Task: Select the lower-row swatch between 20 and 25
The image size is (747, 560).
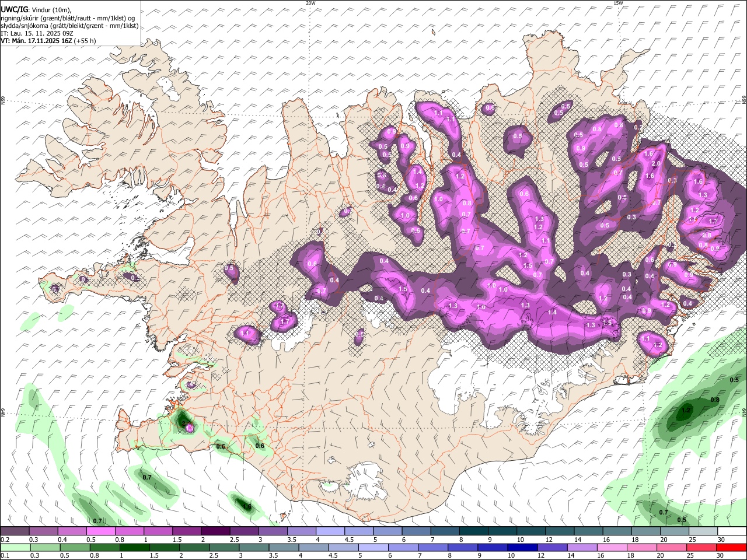Action: (673, 547)
